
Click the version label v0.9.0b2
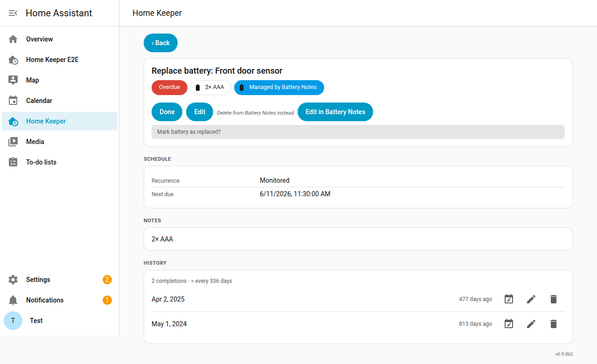(564, 354)
